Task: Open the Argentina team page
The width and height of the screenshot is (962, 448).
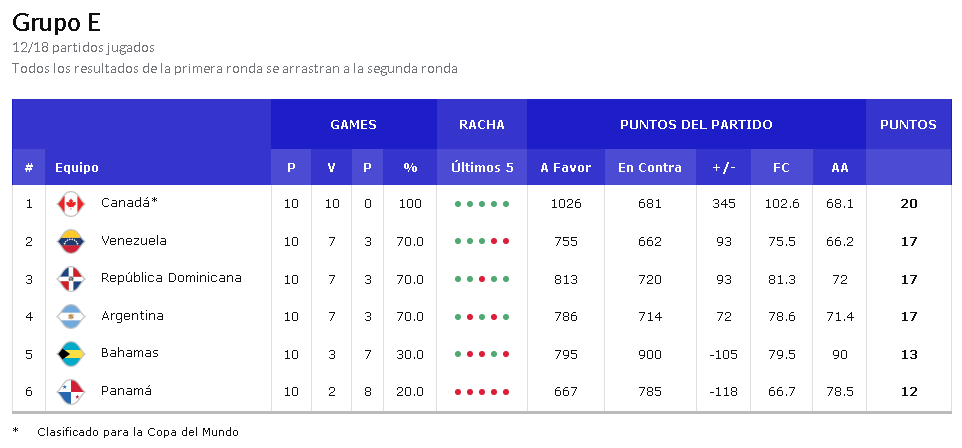Action: tap(132, 316)
